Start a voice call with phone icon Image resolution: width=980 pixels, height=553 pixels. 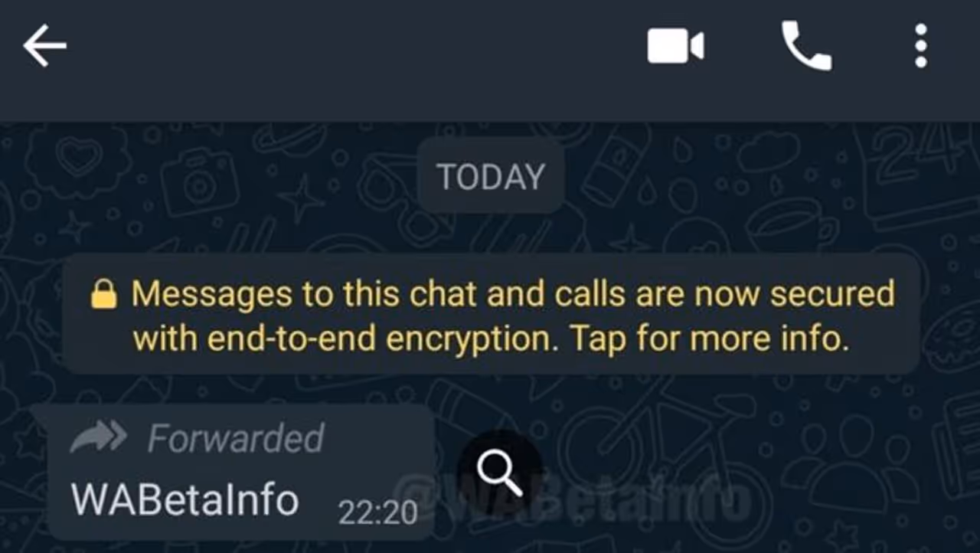coord(806,46)
